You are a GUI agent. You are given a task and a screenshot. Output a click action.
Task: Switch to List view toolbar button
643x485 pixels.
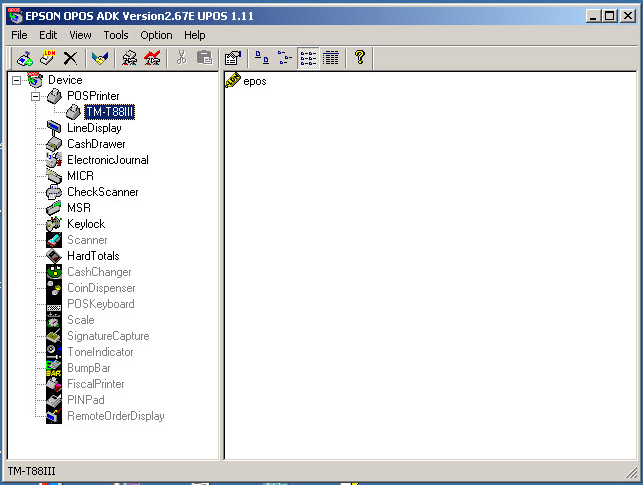(308, 58)
